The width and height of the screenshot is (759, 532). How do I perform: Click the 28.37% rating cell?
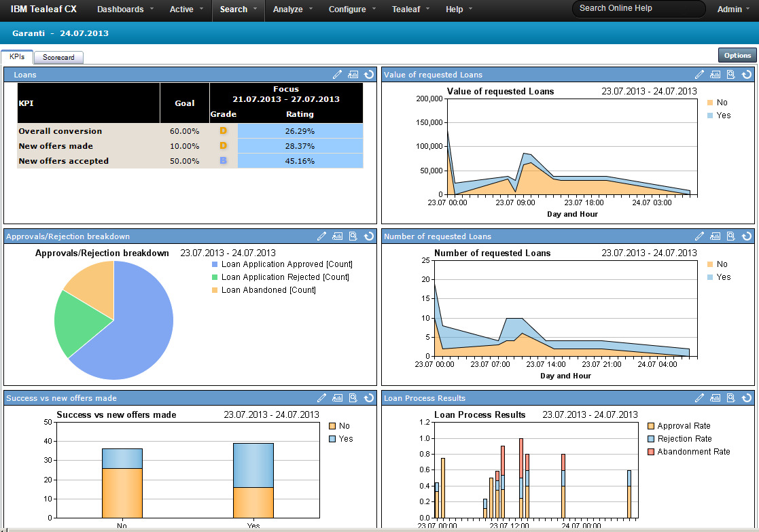(x=300, y=146)
